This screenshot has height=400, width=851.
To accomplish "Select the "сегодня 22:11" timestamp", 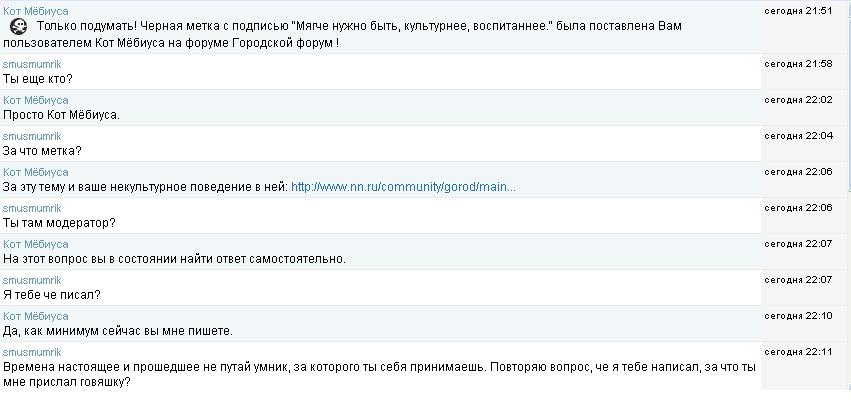I will [798, 352].
